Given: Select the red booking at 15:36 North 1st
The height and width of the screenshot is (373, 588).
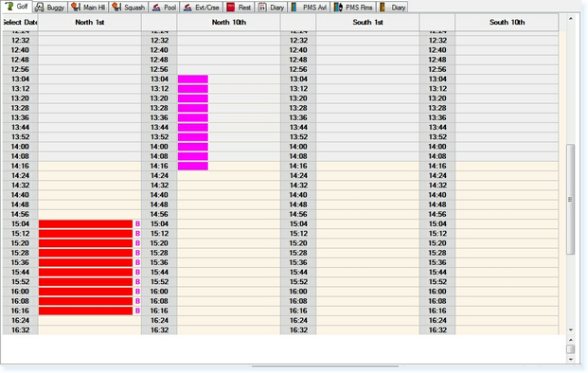Looking at the screenshot, I should click(85, 263).
